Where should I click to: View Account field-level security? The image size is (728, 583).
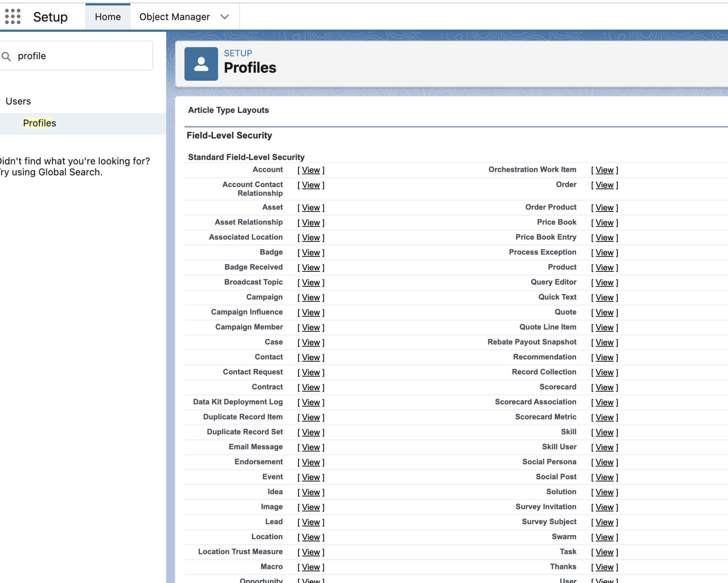(310, 170)
